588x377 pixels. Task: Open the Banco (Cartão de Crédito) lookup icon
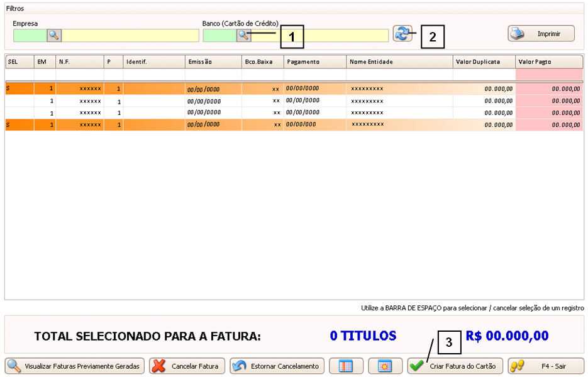pos(243,35)
